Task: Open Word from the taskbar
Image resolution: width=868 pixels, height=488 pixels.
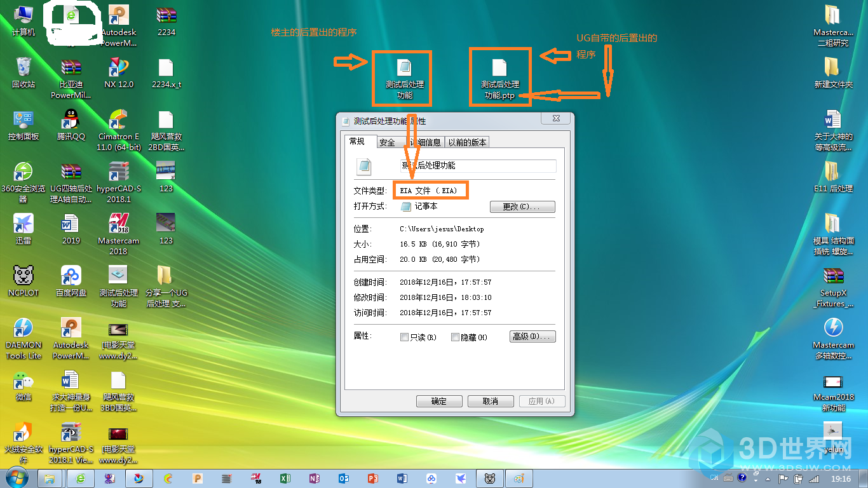Action: coord(402,478)
